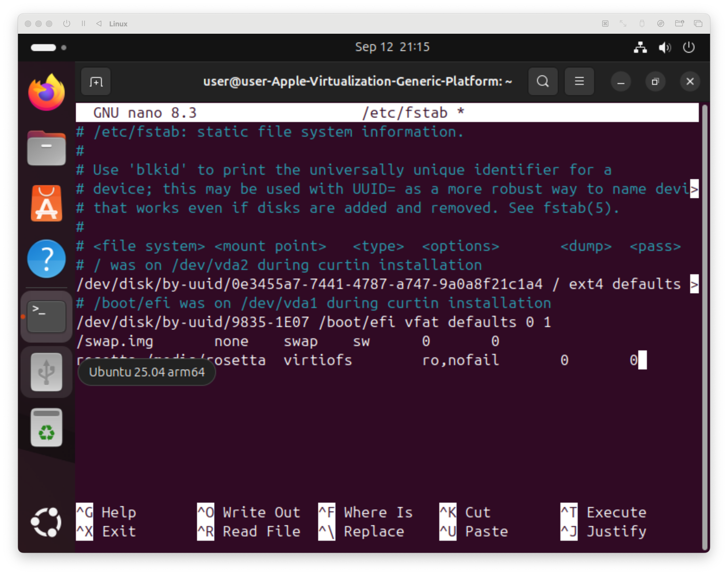Open the Files manager dock icon
The height and width of the screenshot is (575, 728).
pyautogui.click(x=46, y=148)
